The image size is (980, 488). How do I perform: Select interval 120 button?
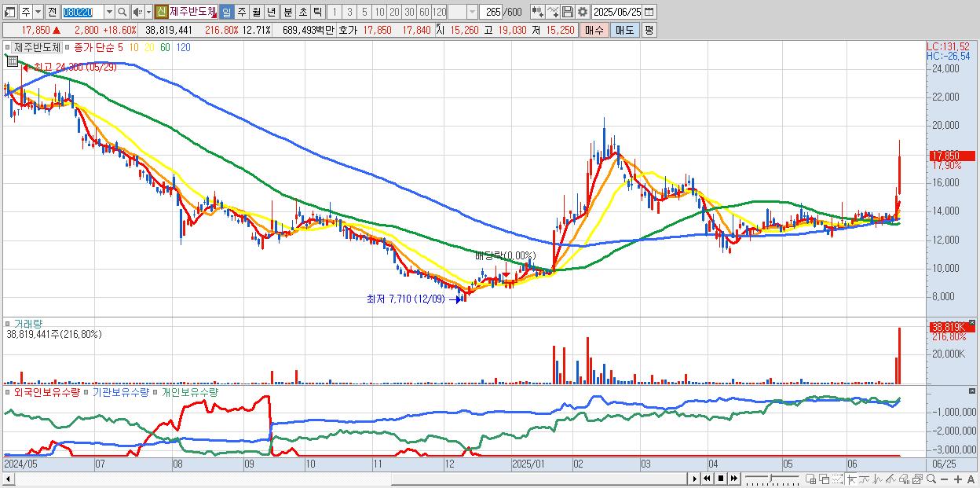[440, 12]
